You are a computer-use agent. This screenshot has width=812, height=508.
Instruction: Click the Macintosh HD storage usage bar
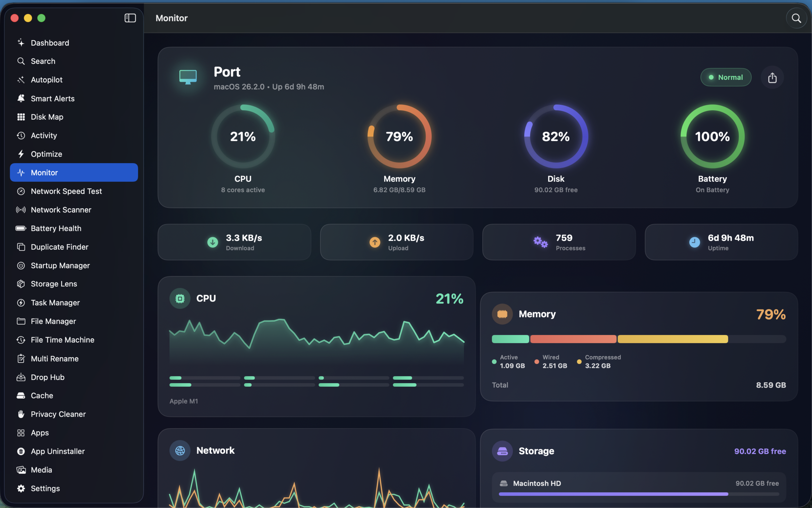coord(639,494)
